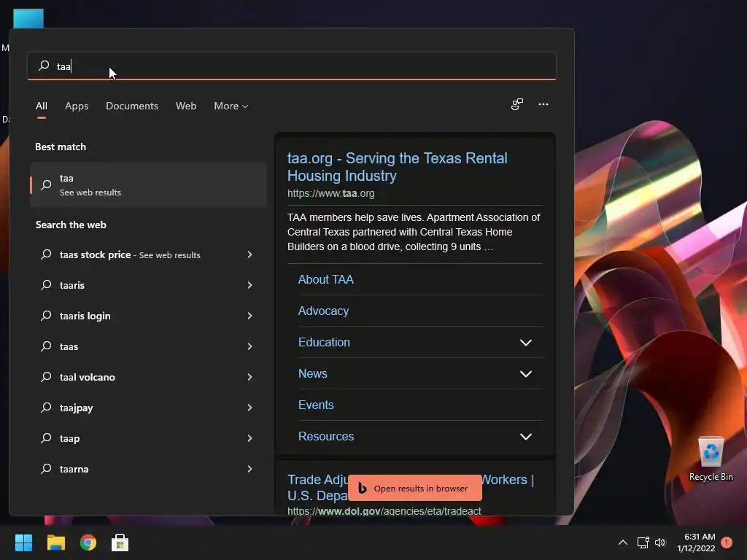Expand the taaris suggestion arrow
Viewport: 747px width, 560px height.
pos(249,285)
